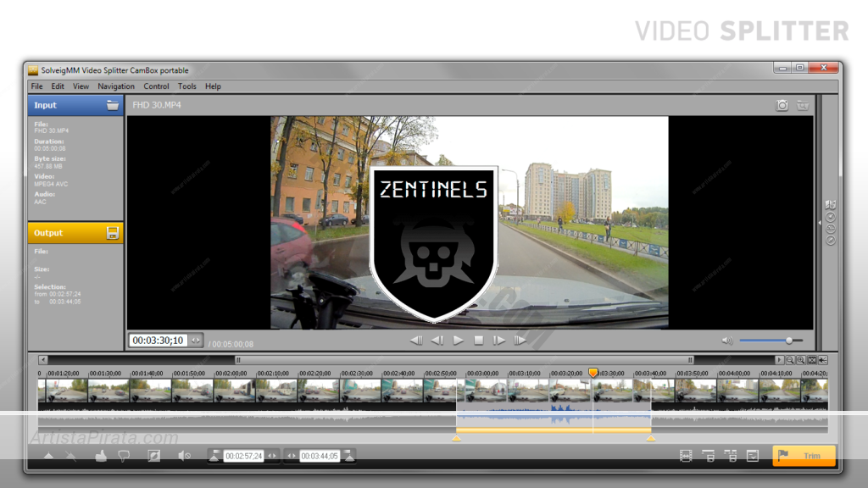
Task: Click the 'FHD 30.MP4' preview title
Action: point(157,105)
